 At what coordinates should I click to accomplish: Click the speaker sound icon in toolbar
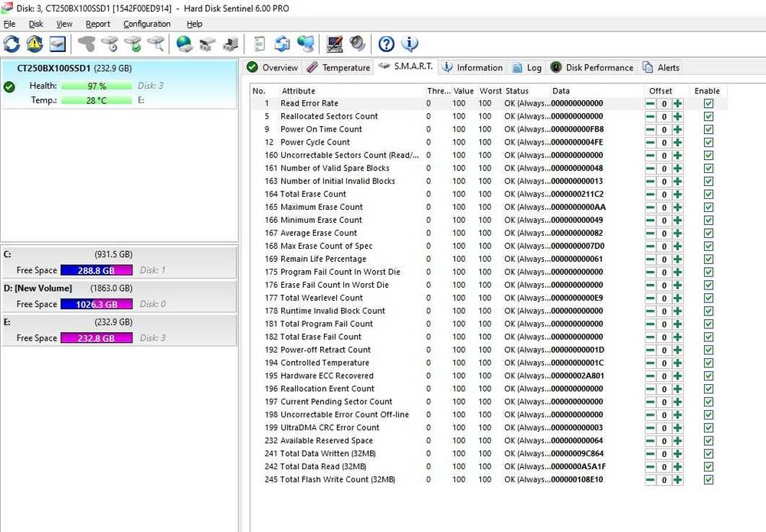(358, 44)
